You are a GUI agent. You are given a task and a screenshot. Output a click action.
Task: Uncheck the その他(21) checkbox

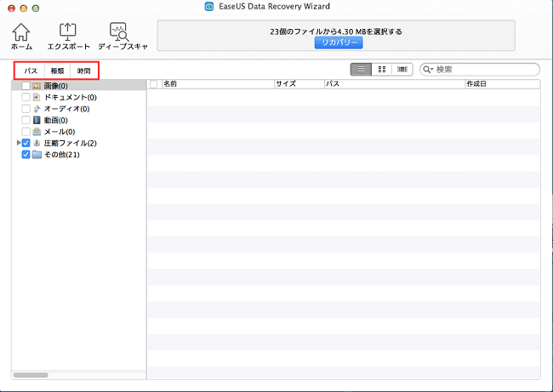[x=26, y=155]
